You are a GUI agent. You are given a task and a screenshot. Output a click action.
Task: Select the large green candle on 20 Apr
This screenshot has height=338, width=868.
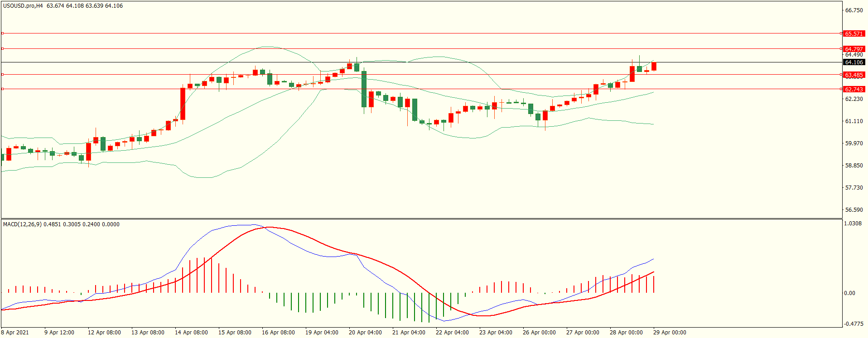[x=364, y=89]
